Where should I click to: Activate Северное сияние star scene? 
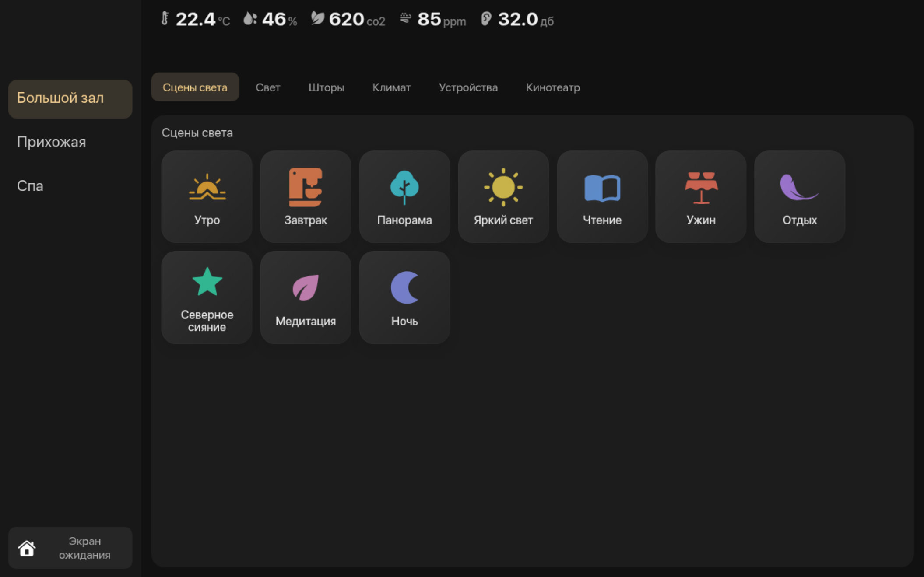click(207, 297)
